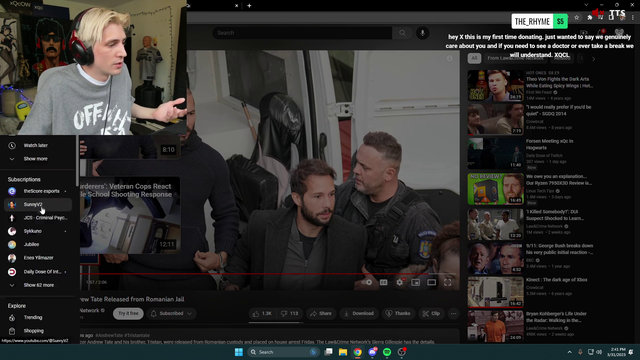Open the Subscribed notification dropdown
Viewport: 640px width, 360px height.
[171, 313]
